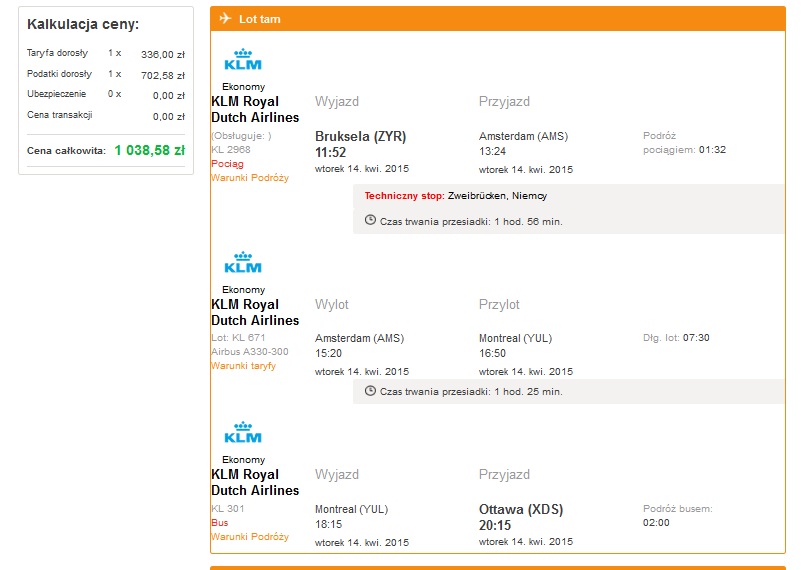Open Warunki Podróży link under Pociąg
The image size is (808, 570).
[250, 178]
